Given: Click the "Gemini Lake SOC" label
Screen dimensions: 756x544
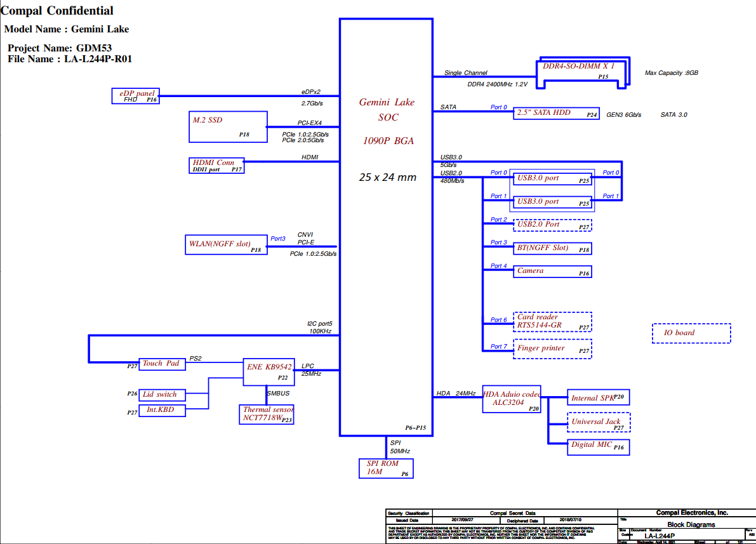Looking at the screenshot, I should point(387,109).
